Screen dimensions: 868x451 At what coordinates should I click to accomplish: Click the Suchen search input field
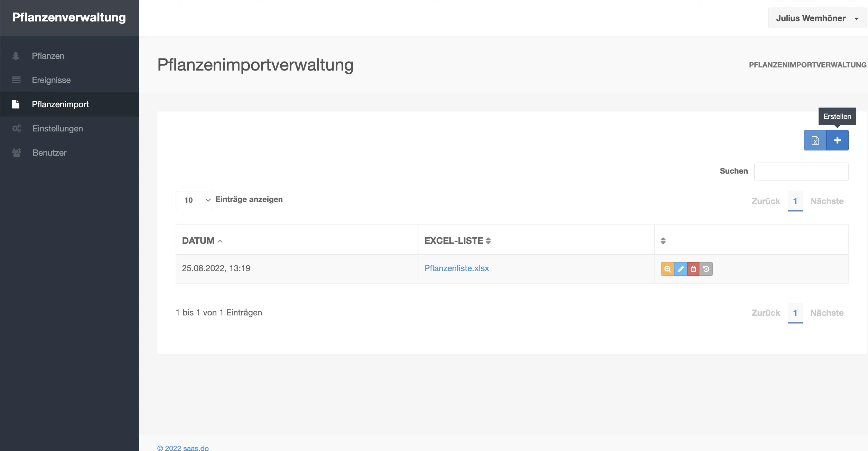tap(801, 172)
